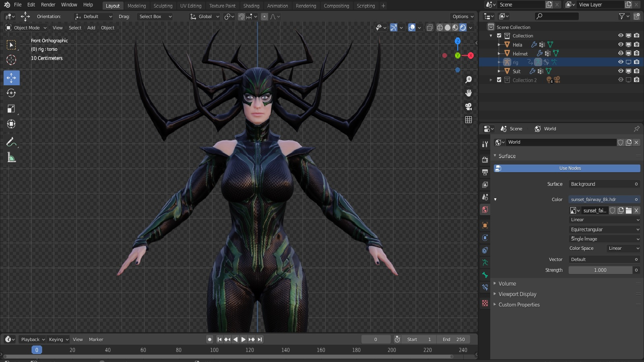Open the Single Image source dropdown
Viewport: 644px width, 362px height.
[x=604, y=239]
